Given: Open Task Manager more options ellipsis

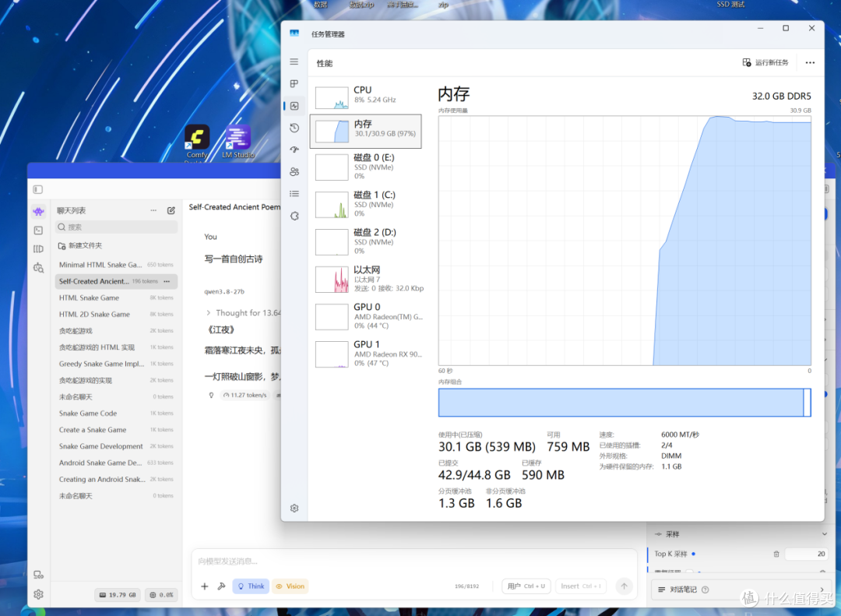Looking at the screenshot, I should pyautogui.click(x=810, y=63).
